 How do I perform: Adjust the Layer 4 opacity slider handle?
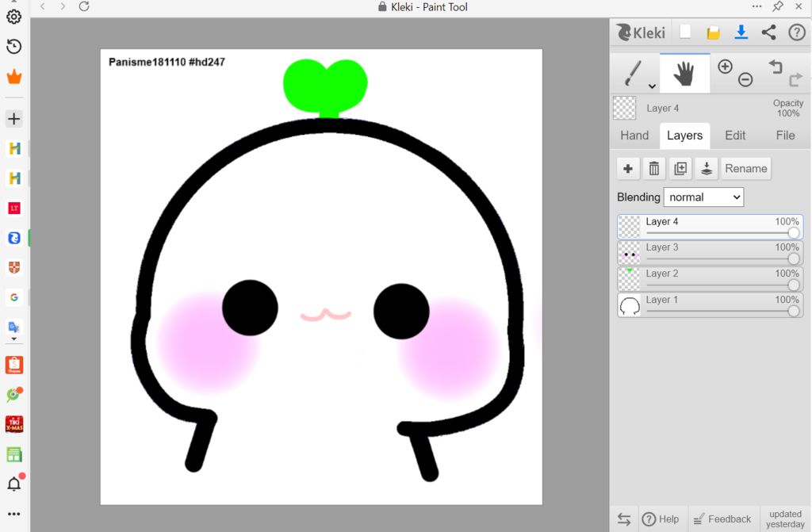[793, 233]
